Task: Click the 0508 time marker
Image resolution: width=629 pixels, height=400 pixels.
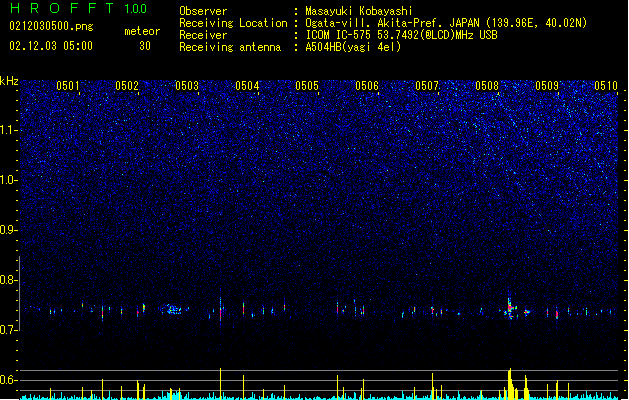Action: coord(487,86)
